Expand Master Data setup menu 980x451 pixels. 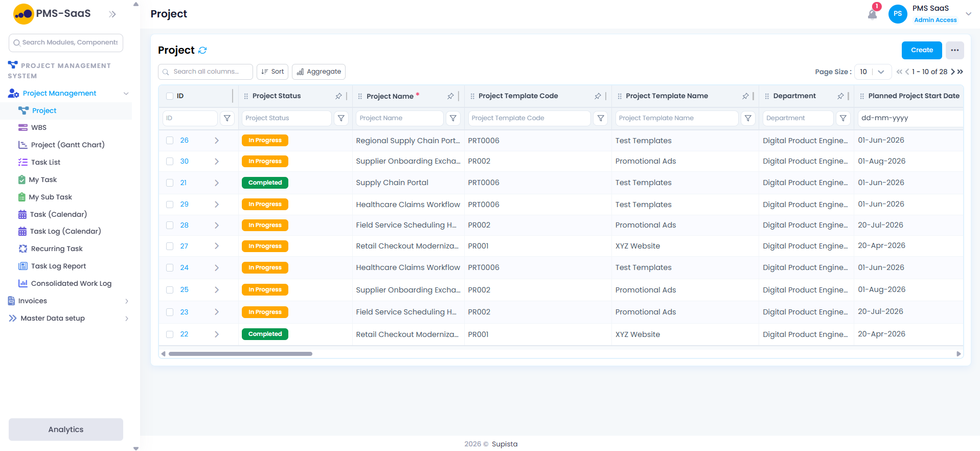coord(127,319)
